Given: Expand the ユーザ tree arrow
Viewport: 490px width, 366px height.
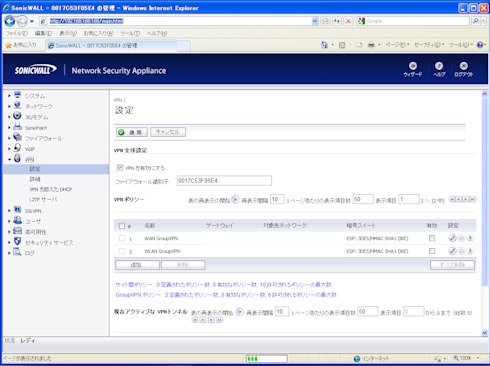Looking at the screenshot, I should click(x=9, y=221).
